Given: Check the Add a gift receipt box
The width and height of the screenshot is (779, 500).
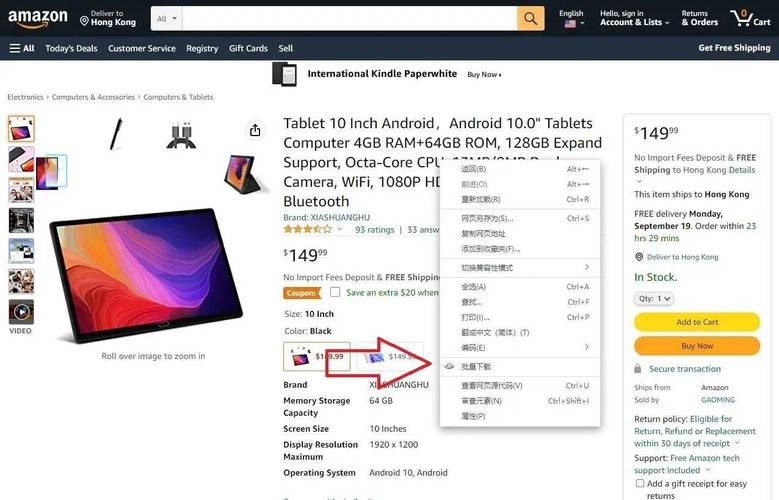Looking at the screenshot, I should pyautogui.click(x=640, y=483).
